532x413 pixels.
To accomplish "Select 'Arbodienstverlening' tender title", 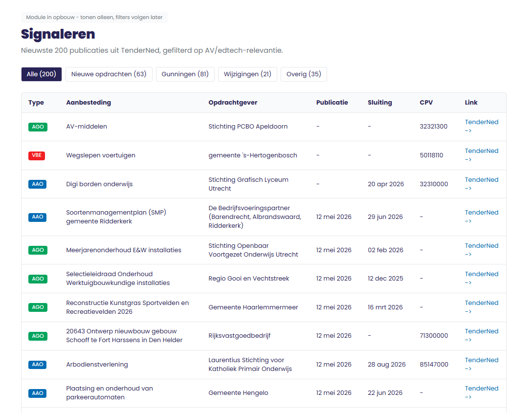I will [97, 365].
